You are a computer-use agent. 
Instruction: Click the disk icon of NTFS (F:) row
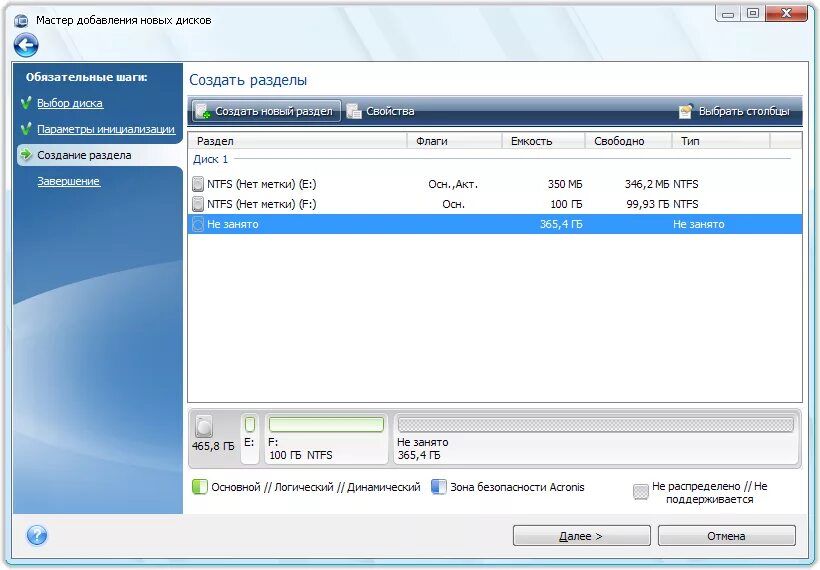tap(198, 203)
